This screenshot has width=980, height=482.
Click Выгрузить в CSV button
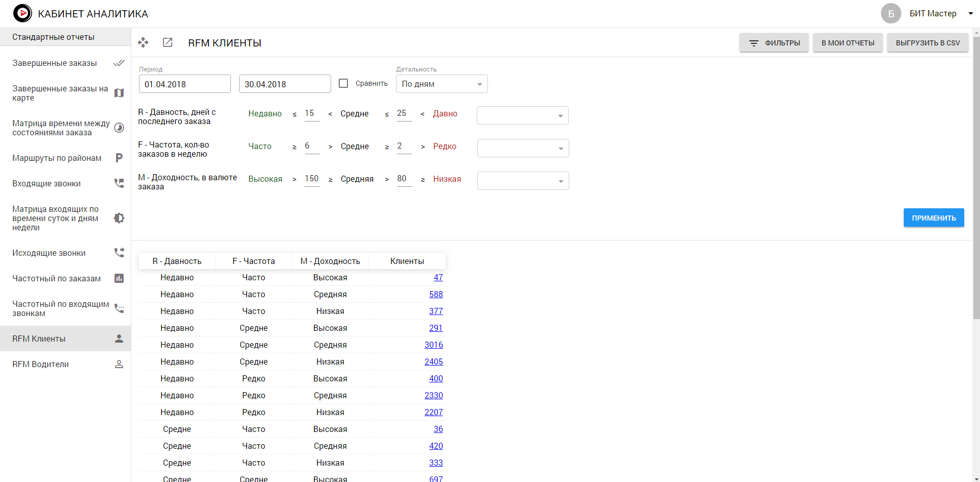(x=927, y=43)
